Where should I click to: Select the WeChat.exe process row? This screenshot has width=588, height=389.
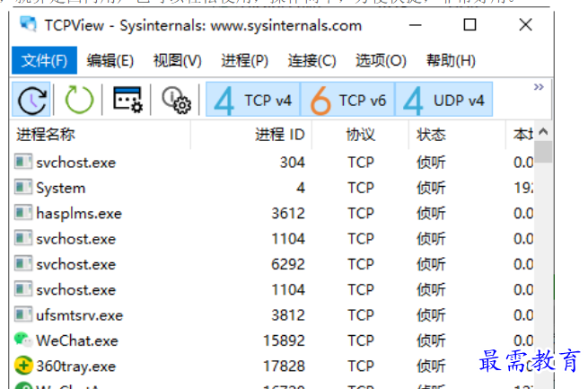[x=272, y=340]
